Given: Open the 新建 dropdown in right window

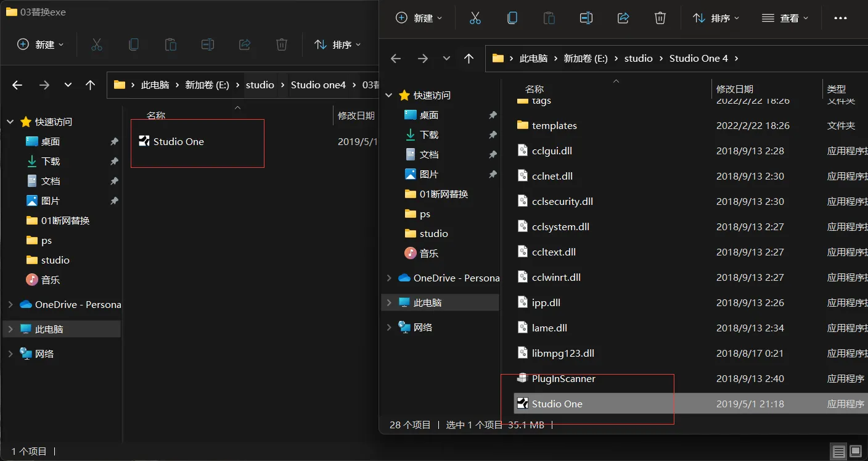Looking at the screenshot, I should tap(419, 19).
